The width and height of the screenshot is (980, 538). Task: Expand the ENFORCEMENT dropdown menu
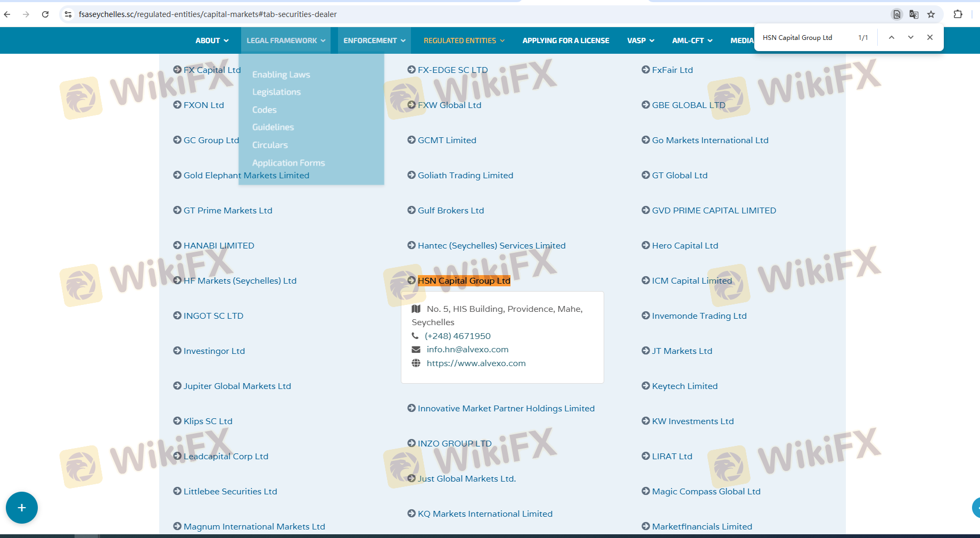pos(374,40)
